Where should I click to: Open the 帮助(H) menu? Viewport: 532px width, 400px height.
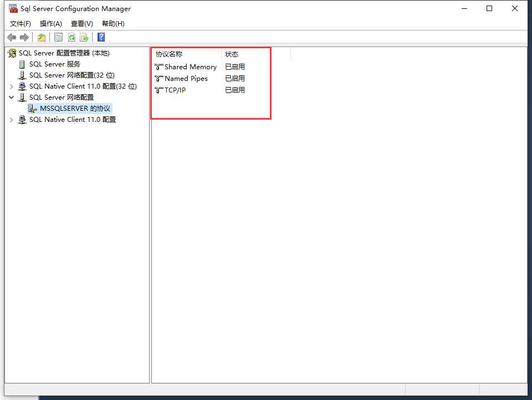pyautogui.click(x=113, y=24)
